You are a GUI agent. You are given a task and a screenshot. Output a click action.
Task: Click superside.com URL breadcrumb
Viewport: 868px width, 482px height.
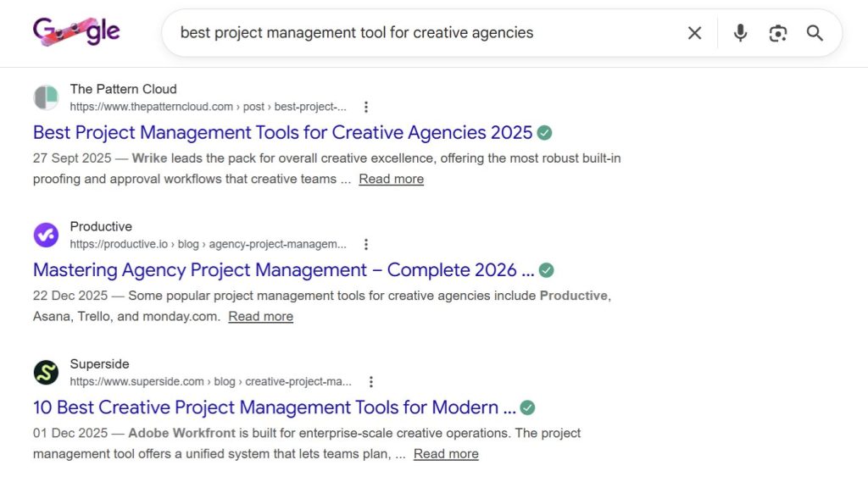210,382
